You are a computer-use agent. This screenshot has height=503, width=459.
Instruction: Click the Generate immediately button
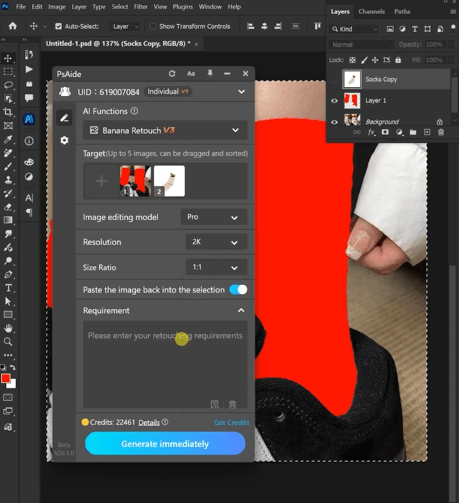click(x=165, y=444)
